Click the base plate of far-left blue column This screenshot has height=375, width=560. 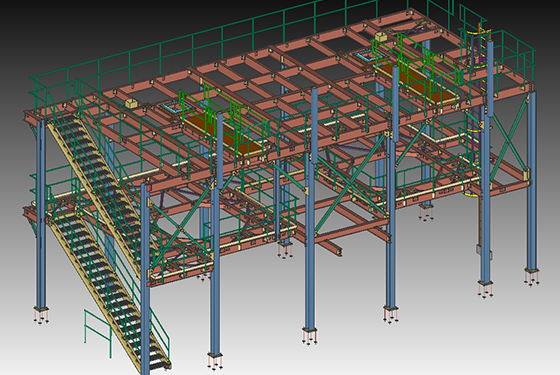42,309
